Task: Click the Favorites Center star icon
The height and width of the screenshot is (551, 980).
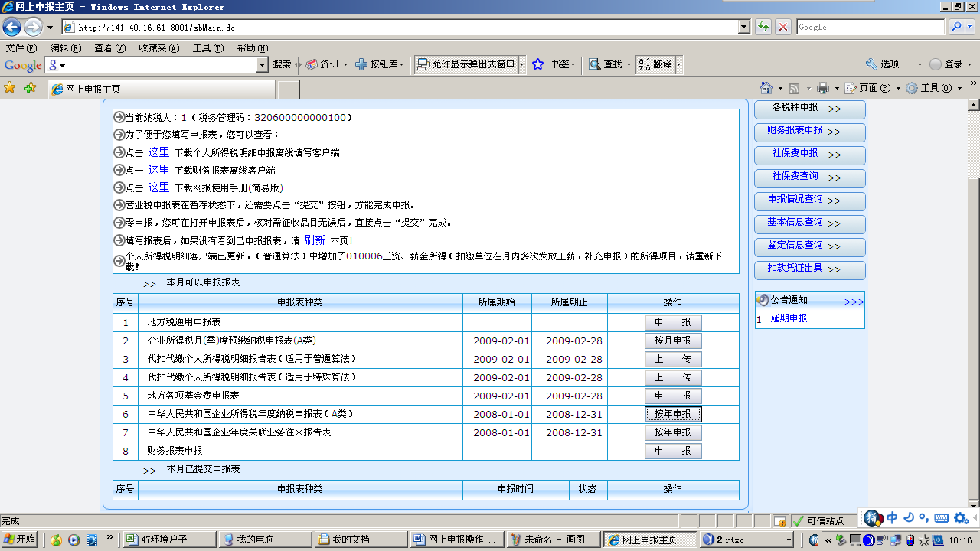Action: click(10, 88)
